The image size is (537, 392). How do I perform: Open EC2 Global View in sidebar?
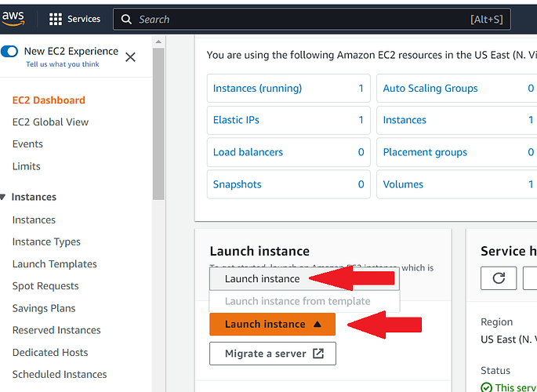50,122
